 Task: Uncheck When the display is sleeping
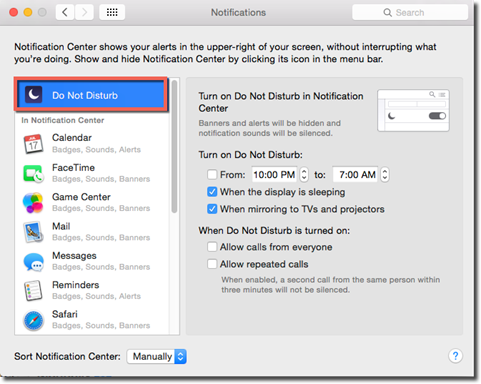212,192
